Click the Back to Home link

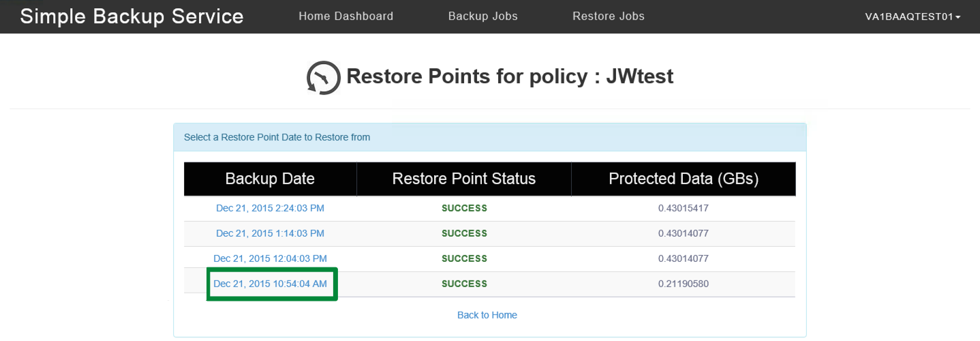point(487,315)
